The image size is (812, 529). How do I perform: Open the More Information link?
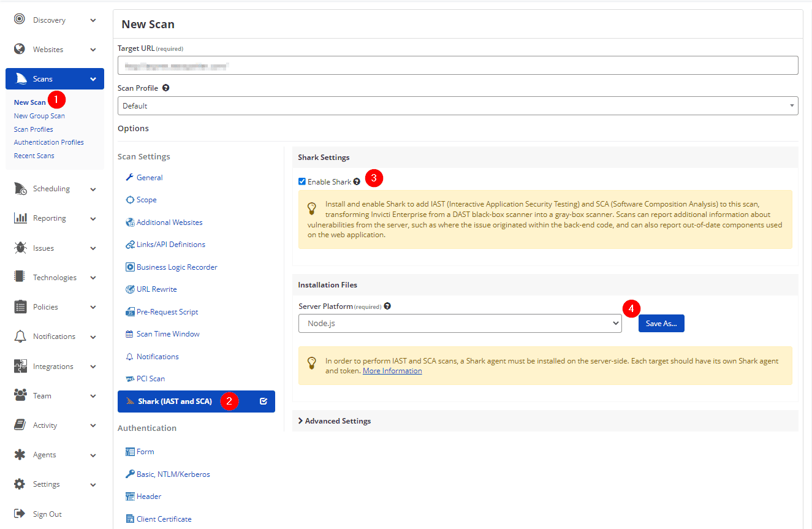(x=392, y=371)
